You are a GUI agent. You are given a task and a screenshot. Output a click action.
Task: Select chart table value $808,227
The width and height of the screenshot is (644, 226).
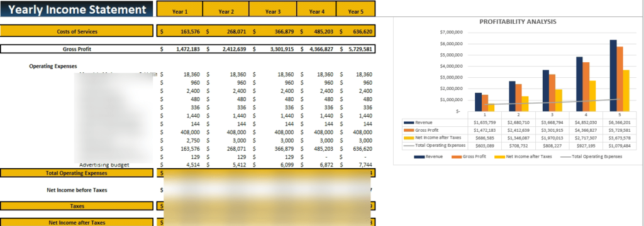pos(552,145)
